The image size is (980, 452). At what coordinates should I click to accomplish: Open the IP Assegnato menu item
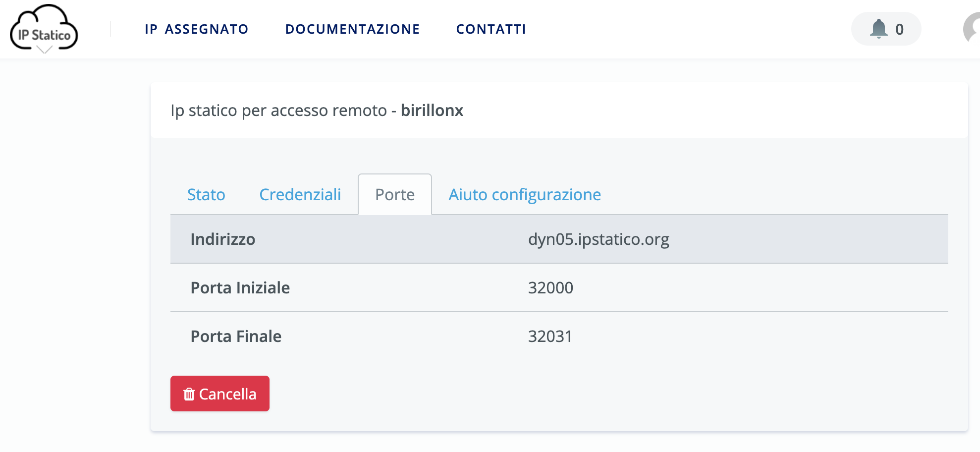pyautogui.click(x=196, y=29)
